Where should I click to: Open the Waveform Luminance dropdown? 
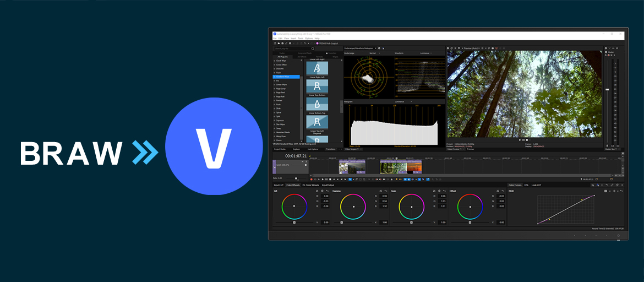click(x=426, y=53)
